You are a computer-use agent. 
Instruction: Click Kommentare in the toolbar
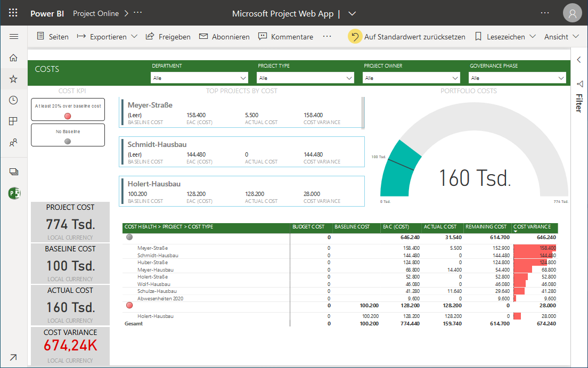pos(292,37)
